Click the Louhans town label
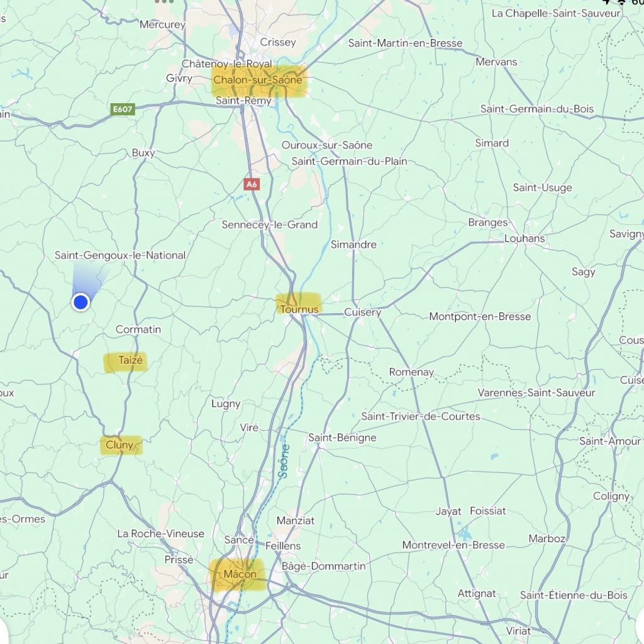Image resolution: width=644 pixels, height=644 pixels. click(x=525, y=238)
